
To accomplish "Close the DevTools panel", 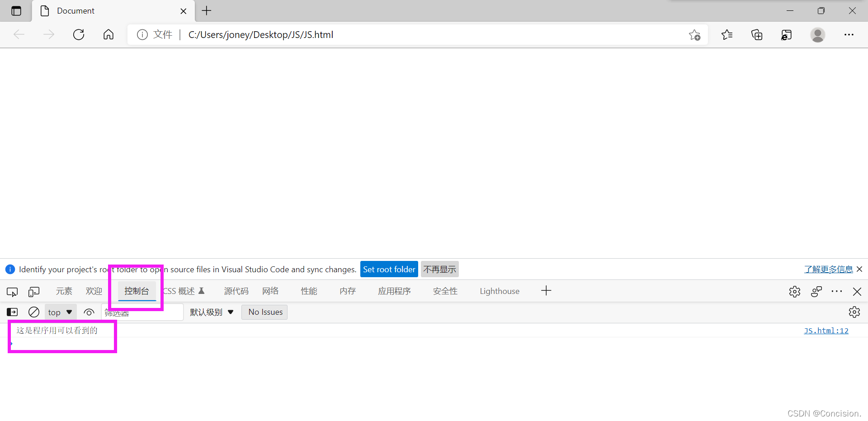I will click(857, 292).
